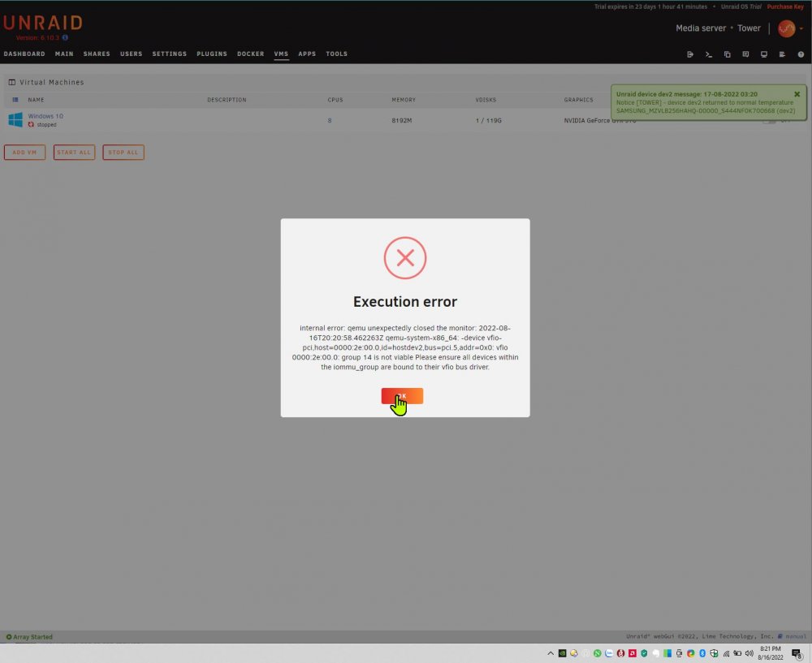Open the Tools tab
Image resolution: width=812 pixels, height=663 pixels.
(x=337, y=54)
